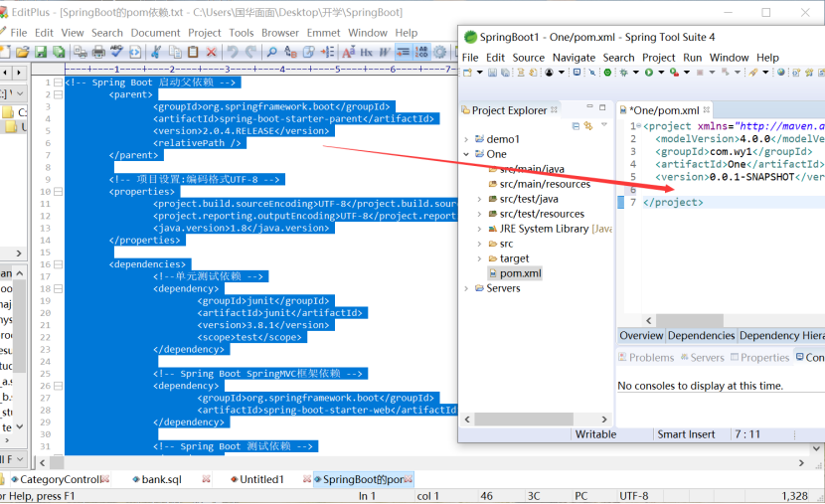Open the web browser globe icon in STS
Viewport: 825px width, 504px height.
(781, 73)
